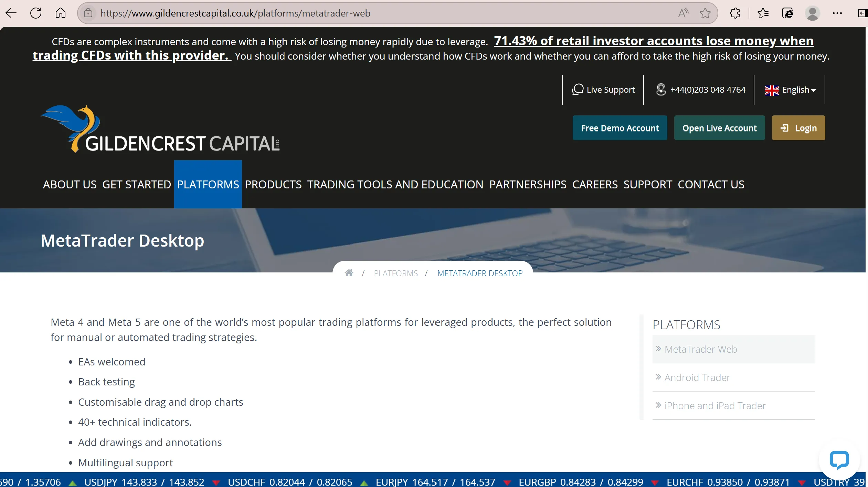
Task: Click the USDJPY ticker quote
Action: 144,482
